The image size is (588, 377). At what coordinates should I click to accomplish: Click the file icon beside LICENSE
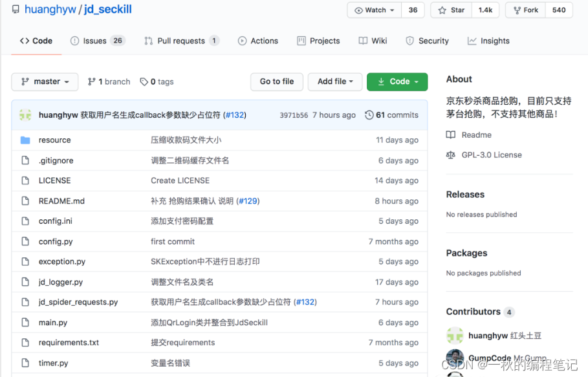pos(25,180)
